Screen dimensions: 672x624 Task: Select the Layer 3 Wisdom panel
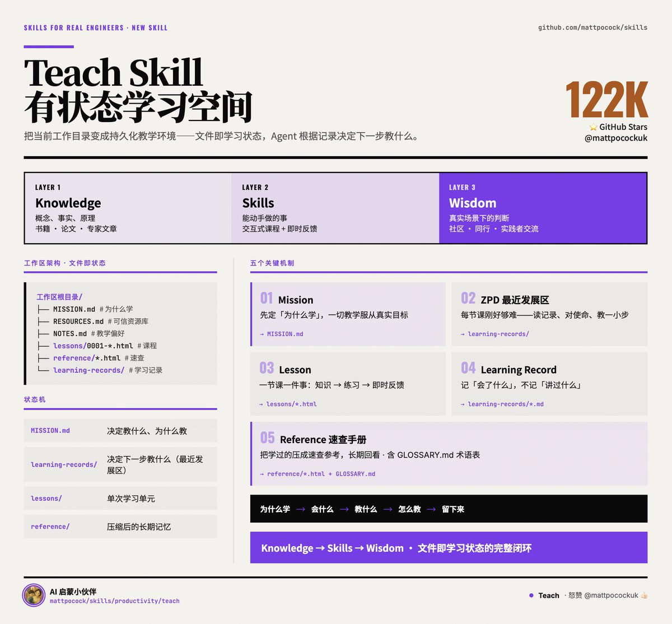pyautogui.click(x=543, y=208)
